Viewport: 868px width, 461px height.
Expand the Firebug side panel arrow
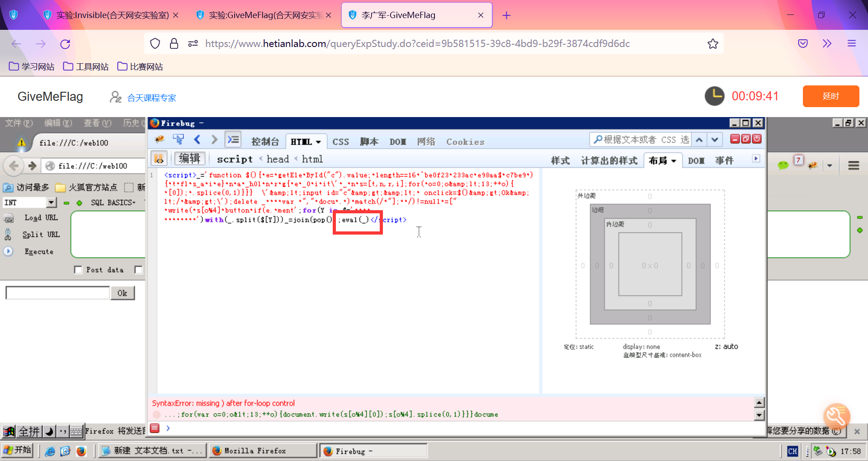pos(756,159)
